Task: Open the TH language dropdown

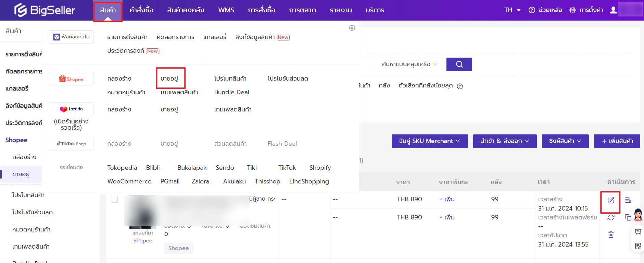Action: 512,10
